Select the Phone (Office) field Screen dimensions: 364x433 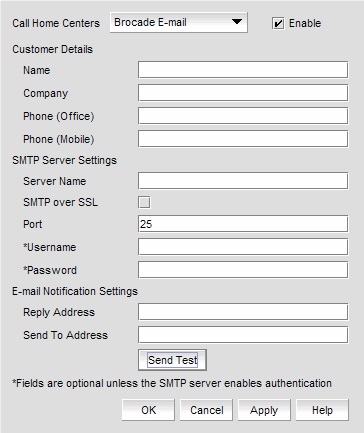point(243,116)
